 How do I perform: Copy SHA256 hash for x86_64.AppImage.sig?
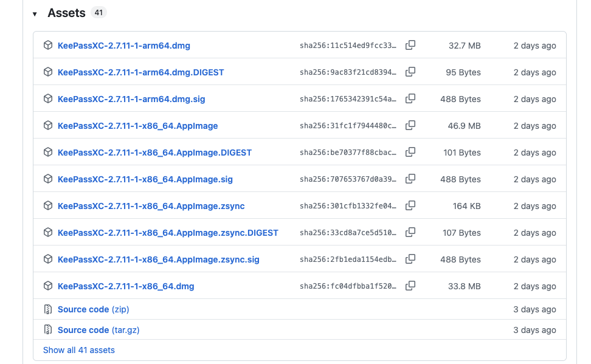click(x=410, y=179)
